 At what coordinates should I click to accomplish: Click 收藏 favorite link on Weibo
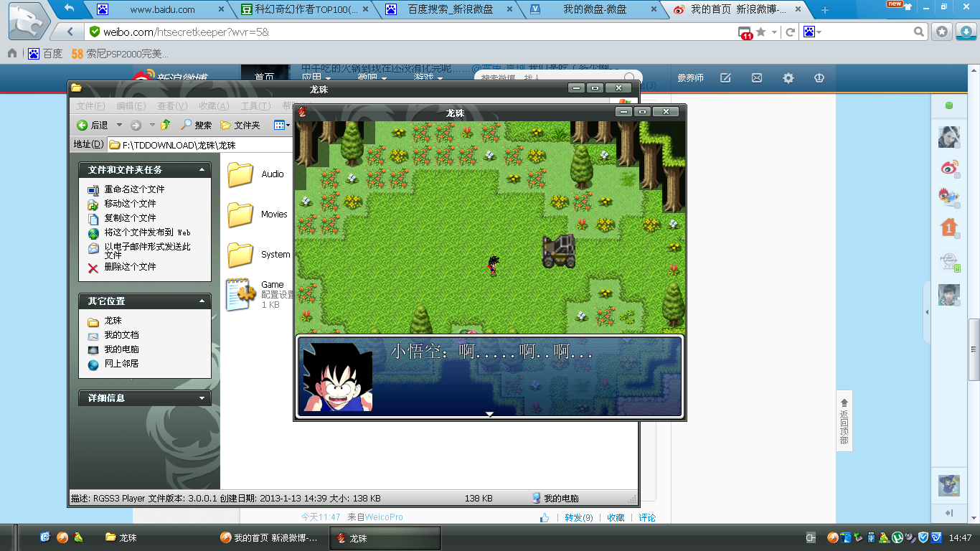coord(616,517)
